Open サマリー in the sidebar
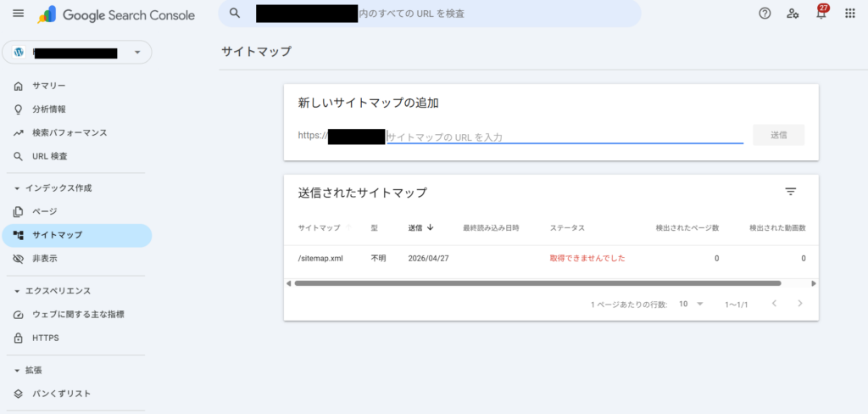 pos(49,86)
